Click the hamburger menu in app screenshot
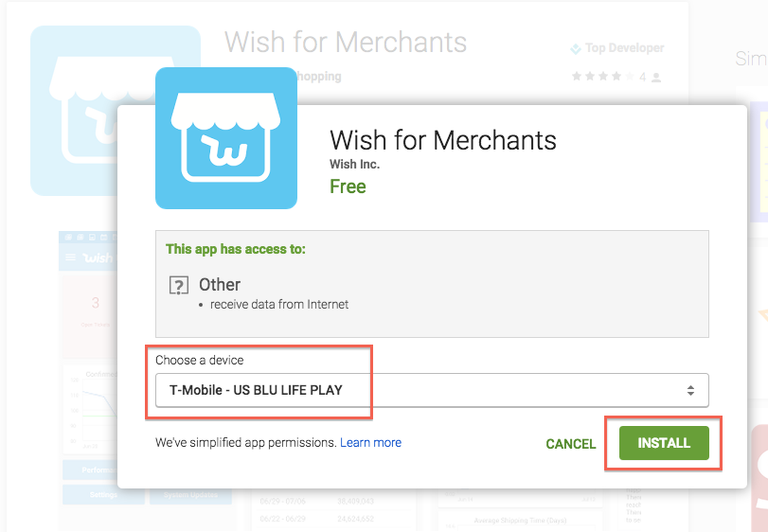This screenshot has width=768, height=532. pyautogui.click(x=70, y=257)
